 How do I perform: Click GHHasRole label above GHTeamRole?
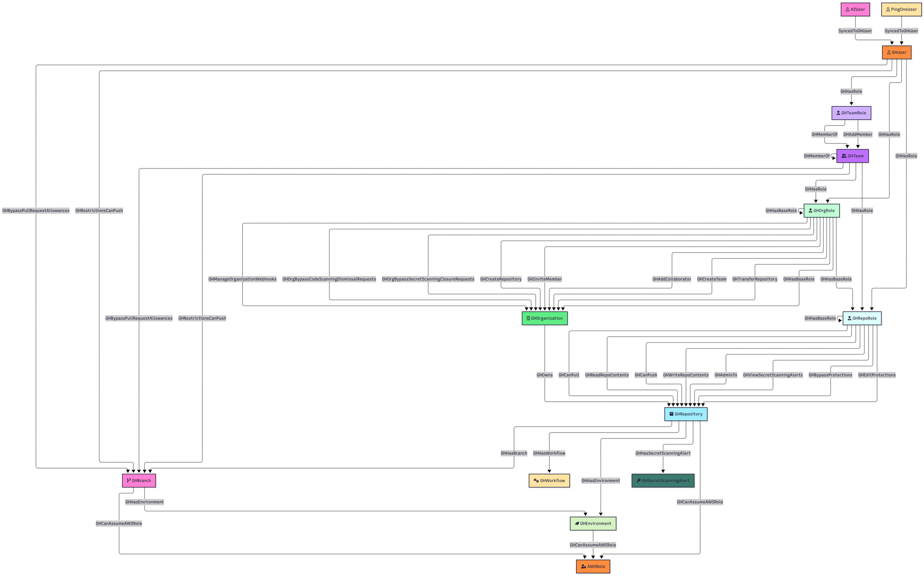pyautogui.click(x=851, y=91)
